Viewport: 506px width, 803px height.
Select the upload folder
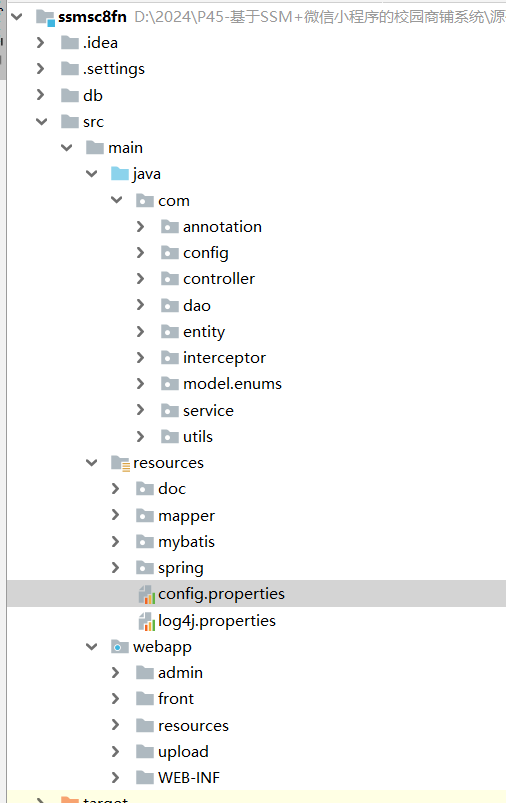pyautogui.click(x=183, y=752)
